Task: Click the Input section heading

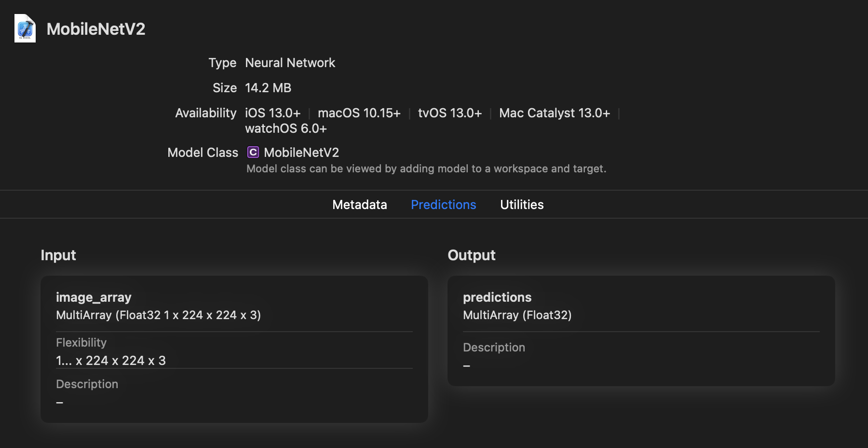Action: click(58, 255)
